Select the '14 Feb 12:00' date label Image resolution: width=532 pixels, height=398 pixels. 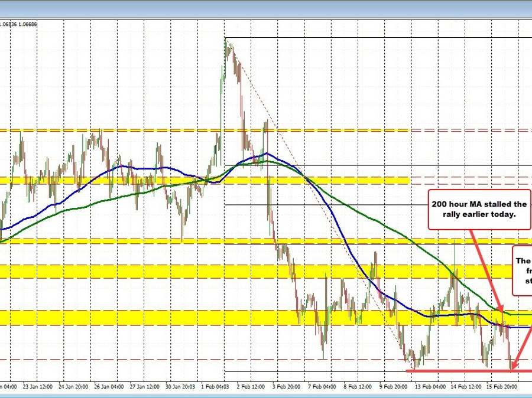(x=467, y=387)
